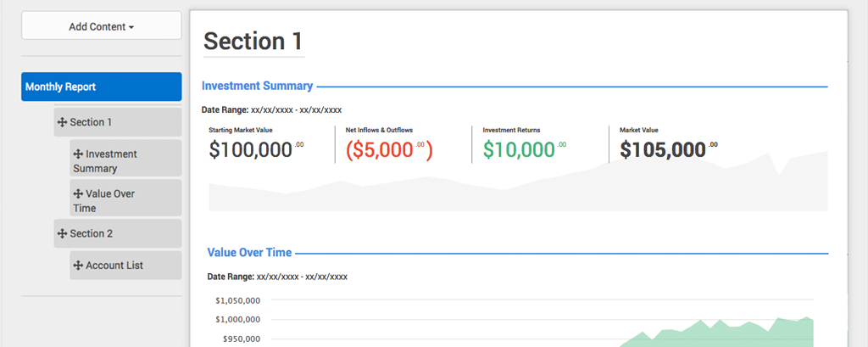This screenshot has height=347, width=868.
Task: Click the move handle icon beside Section 2
Action: point(62,233)
